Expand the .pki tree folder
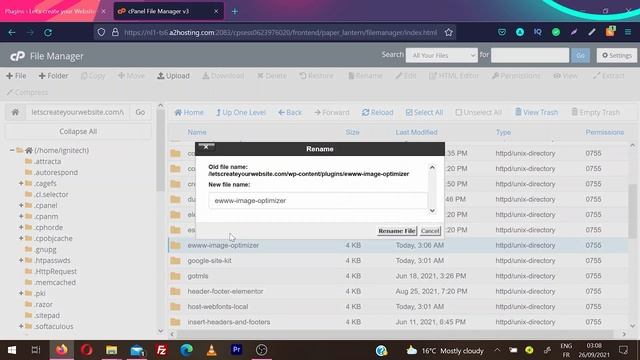The height and width of the screenshot is (360, 640). [21, 293]
